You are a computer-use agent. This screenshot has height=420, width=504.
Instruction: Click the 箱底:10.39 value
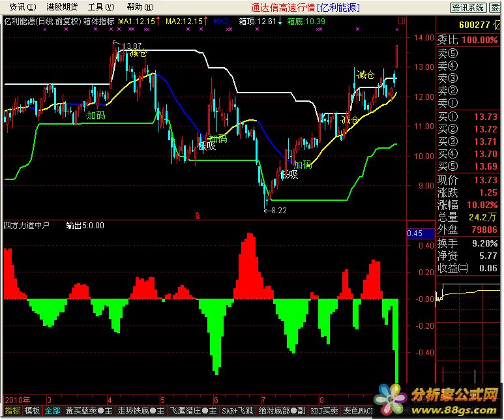[306, 22]
